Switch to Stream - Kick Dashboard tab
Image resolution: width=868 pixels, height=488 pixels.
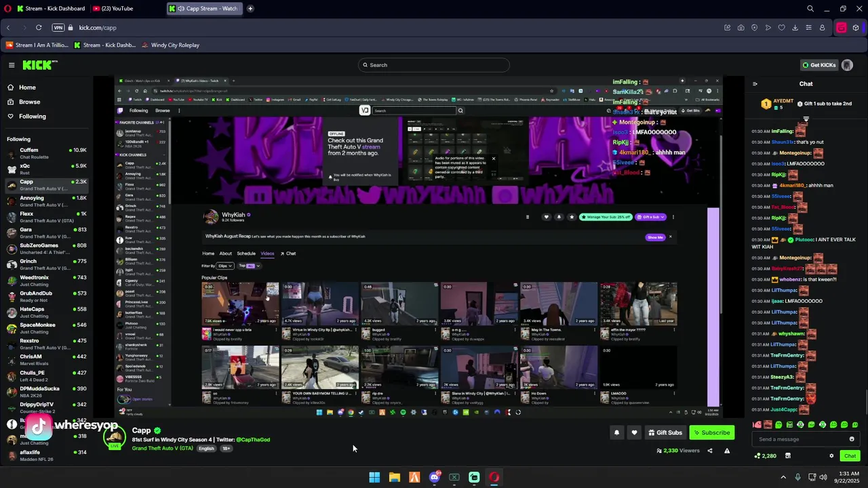[x=51, y=9]
